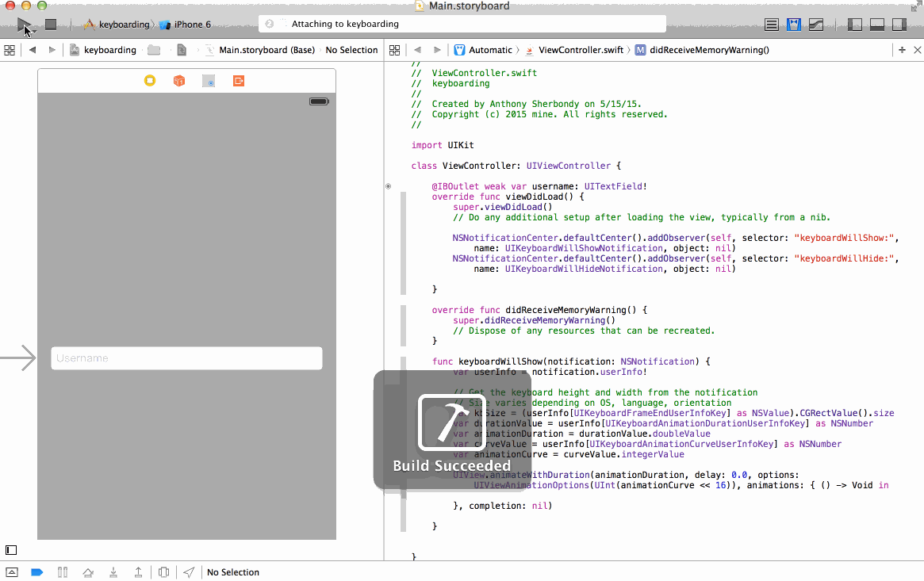This screenshot has height=581, width=924.
Task: Click the viewDidLoad code folding ribbon
Action: [403, 243]
